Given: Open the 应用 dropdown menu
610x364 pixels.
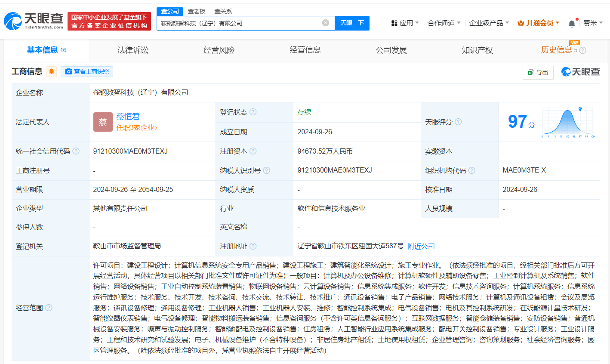Looking at the screenshot, I should pyautogui.click(x=405, y=23).
